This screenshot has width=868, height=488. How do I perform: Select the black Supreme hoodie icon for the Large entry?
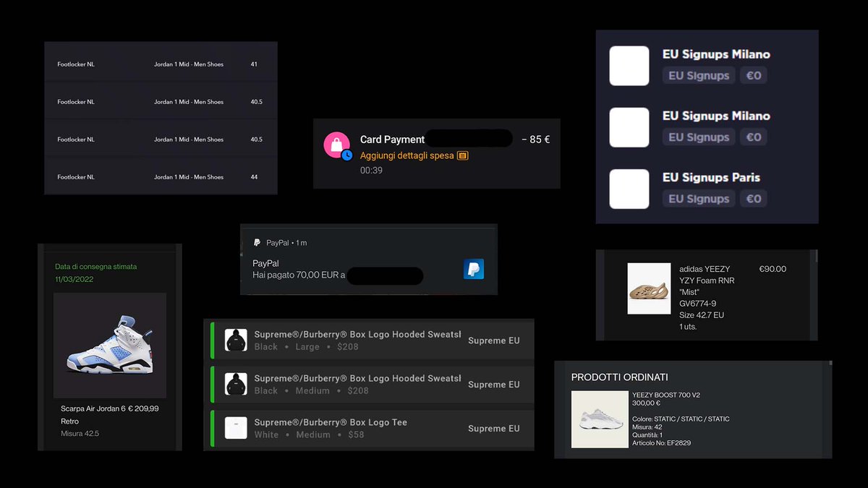(x=235, y=340)
